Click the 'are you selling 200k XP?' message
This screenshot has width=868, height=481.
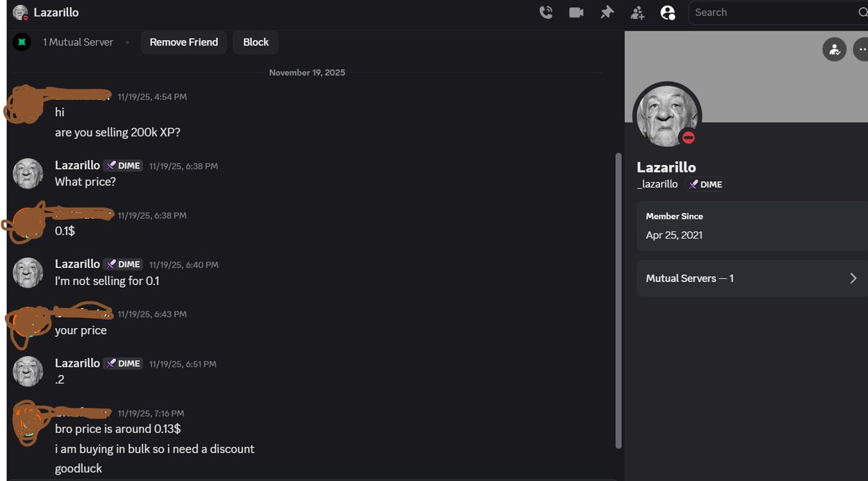117,133
